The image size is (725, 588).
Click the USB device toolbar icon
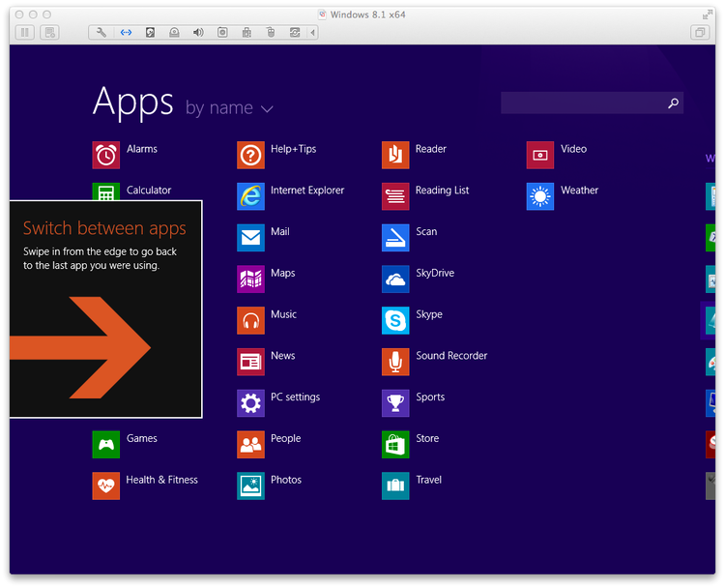click(246, 32)
